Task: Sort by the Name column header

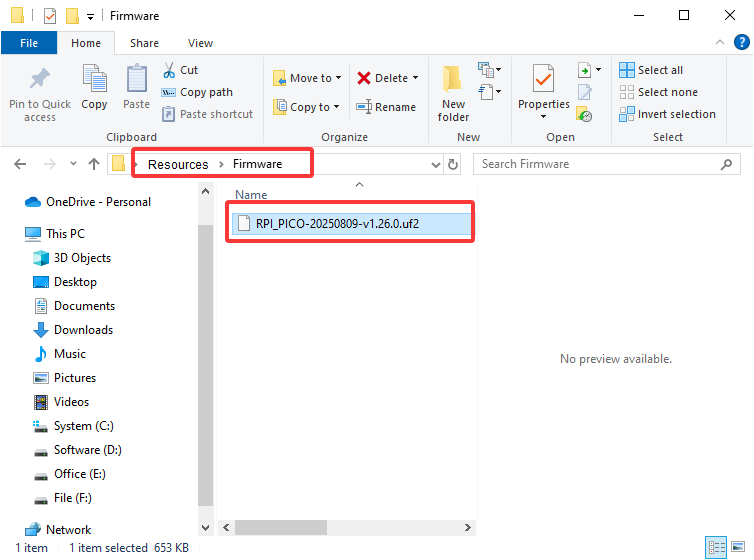Action: (x=251, y=195)
